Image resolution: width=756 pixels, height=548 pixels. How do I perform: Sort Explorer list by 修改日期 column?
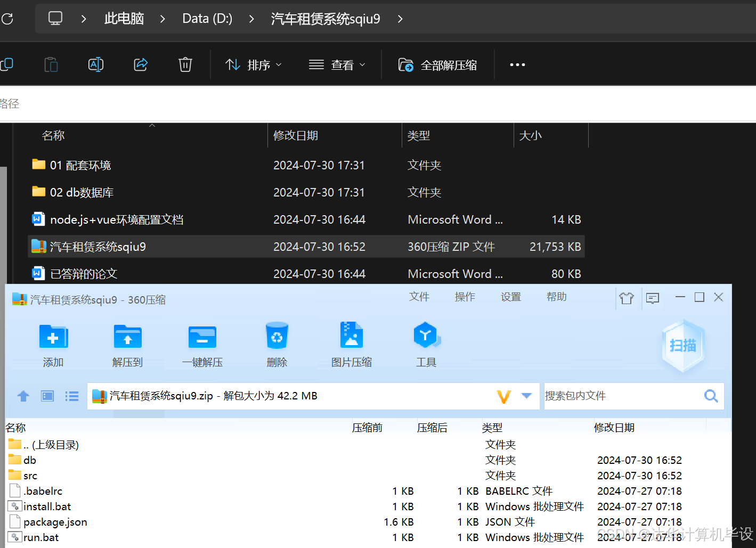(296, 136)
